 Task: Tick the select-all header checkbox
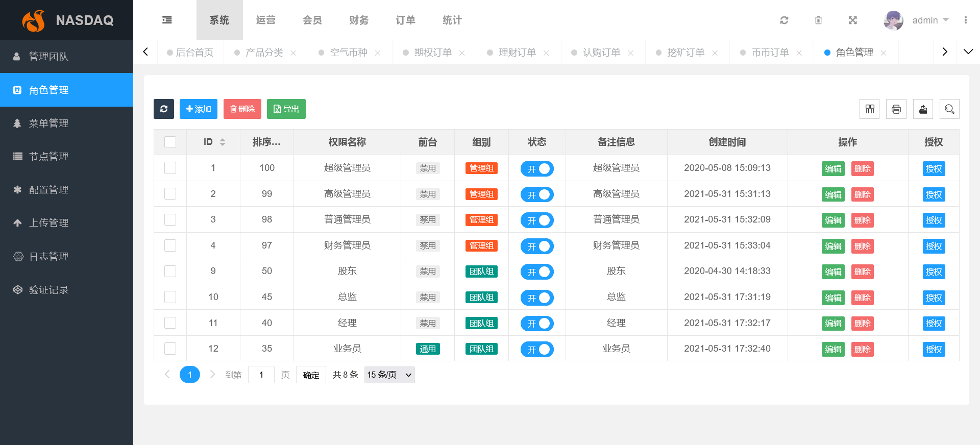(170, 142)
